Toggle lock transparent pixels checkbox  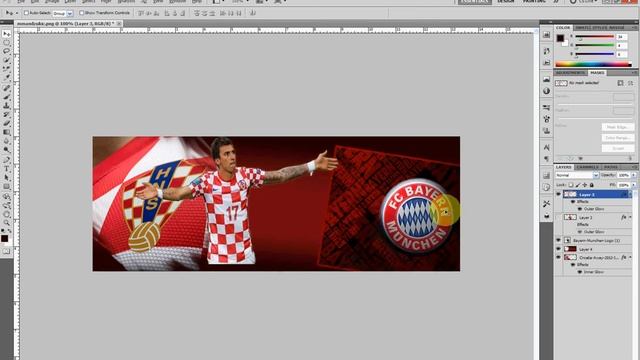coord(571,185)
